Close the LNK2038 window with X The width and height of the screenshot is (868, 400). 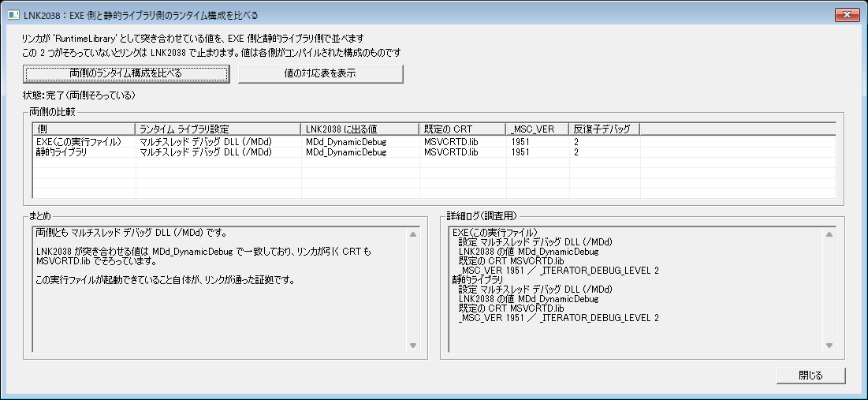point(847,15)
